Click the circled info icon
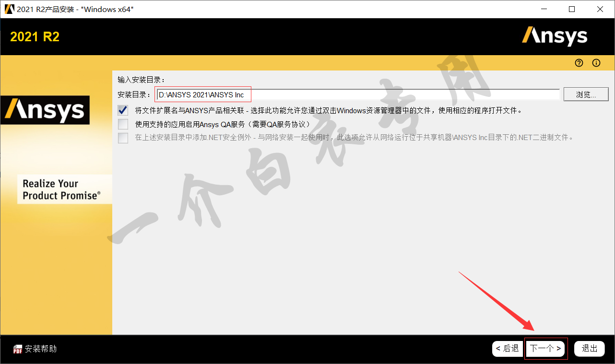 [596, 63]
